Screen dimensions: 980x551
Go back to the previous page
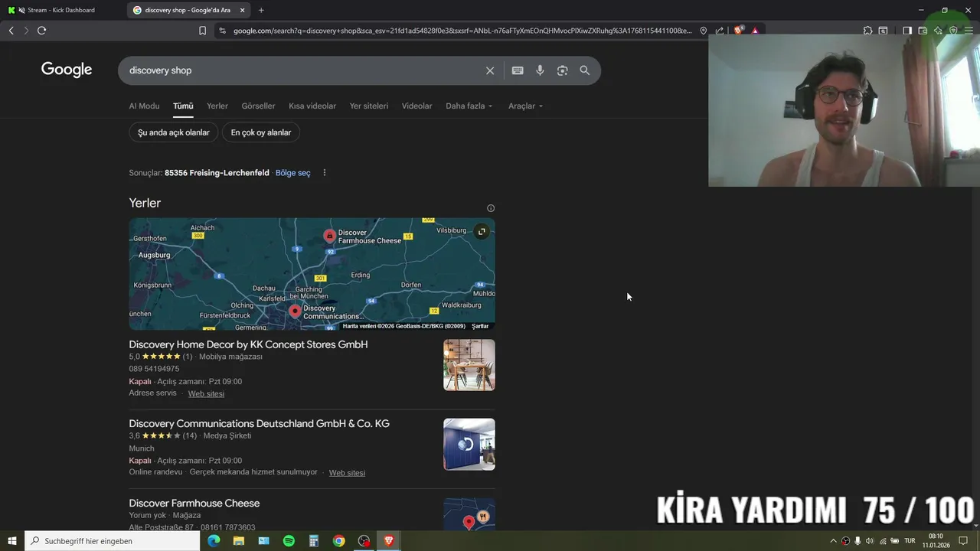11,31
